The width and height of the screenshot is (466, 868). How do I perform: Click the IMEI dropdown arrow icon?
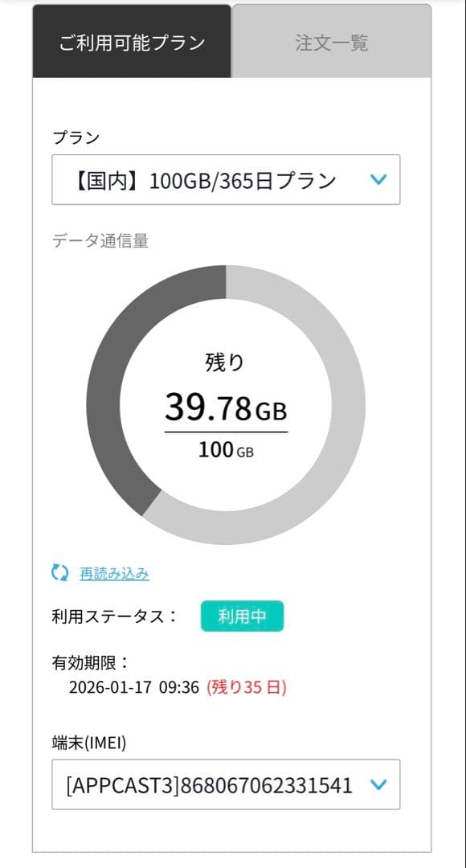click(x=378, y=785)
